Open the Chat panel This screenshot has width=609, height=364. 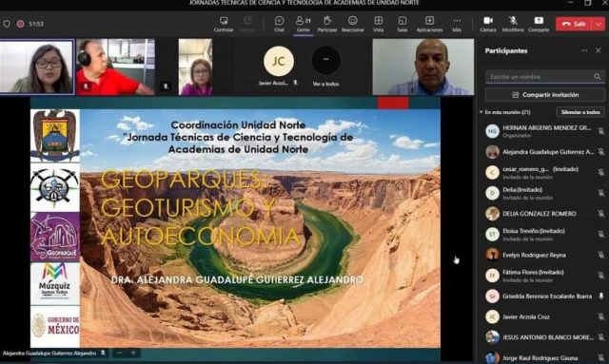pos(279,24)
